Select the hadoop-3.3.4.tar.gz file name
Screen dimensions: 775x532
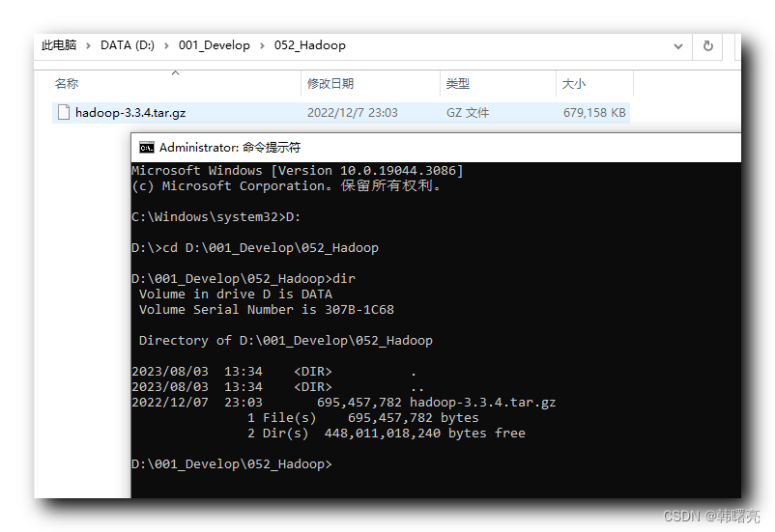(x=130, y=113)
